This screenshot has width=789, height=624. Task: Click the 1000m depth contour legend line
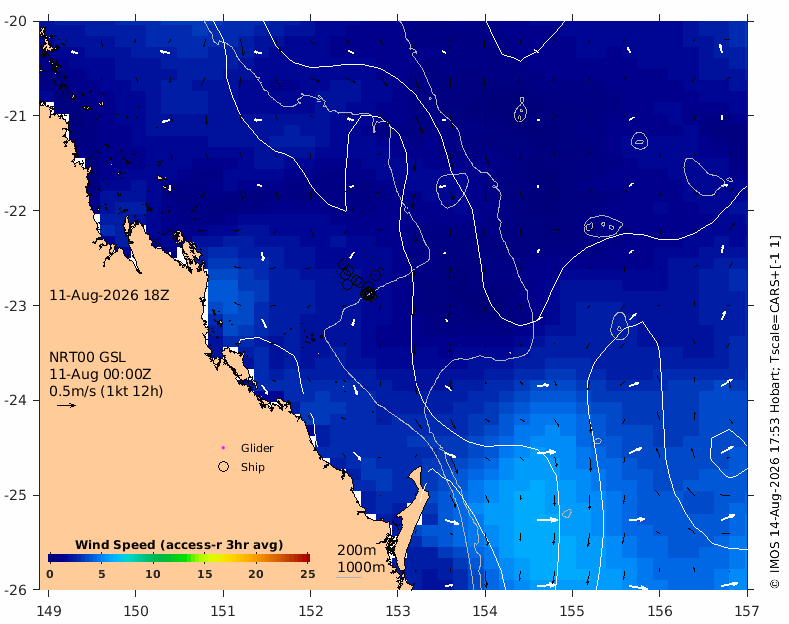click(349, 577)
